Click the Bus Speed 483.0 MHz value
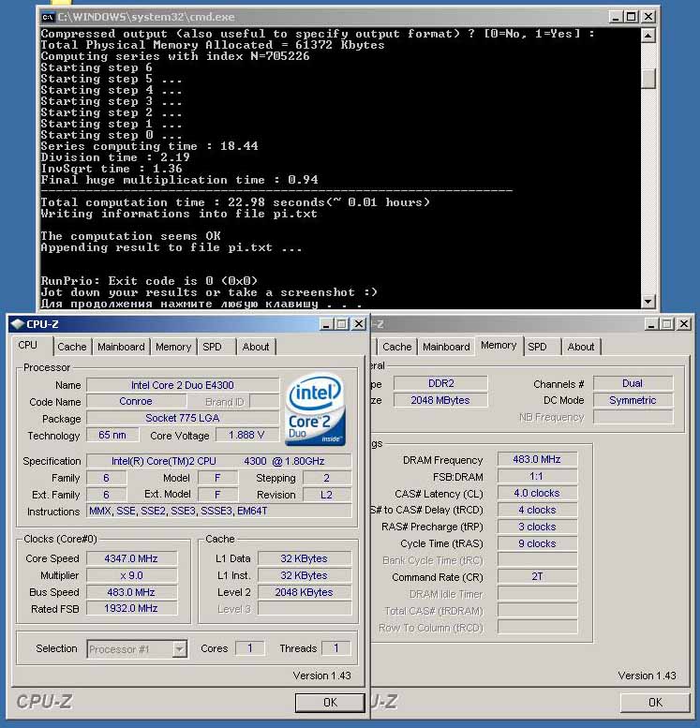The width and height of the screenshot is (700, 728). [x=131, y=592]
